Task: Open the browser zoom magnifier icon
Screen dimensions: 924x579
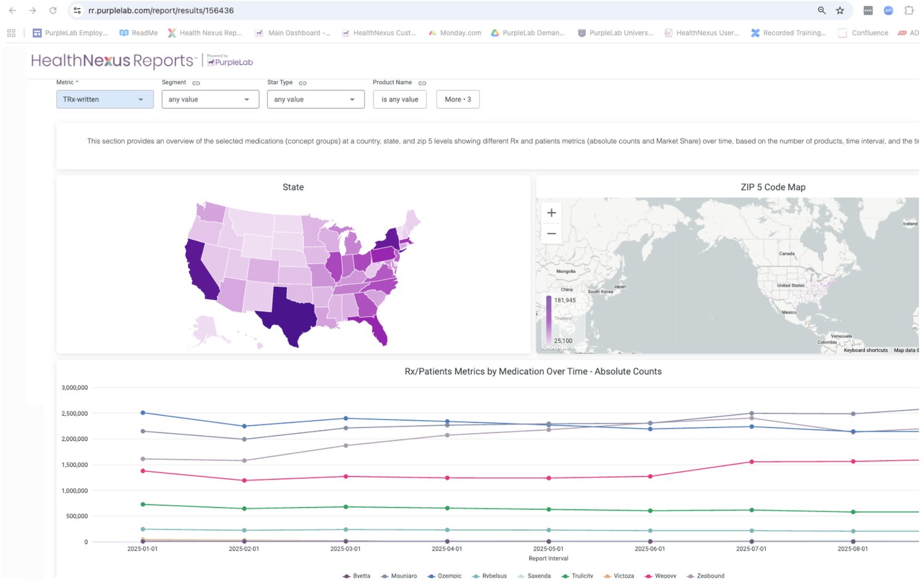Action: click(821, 10)
